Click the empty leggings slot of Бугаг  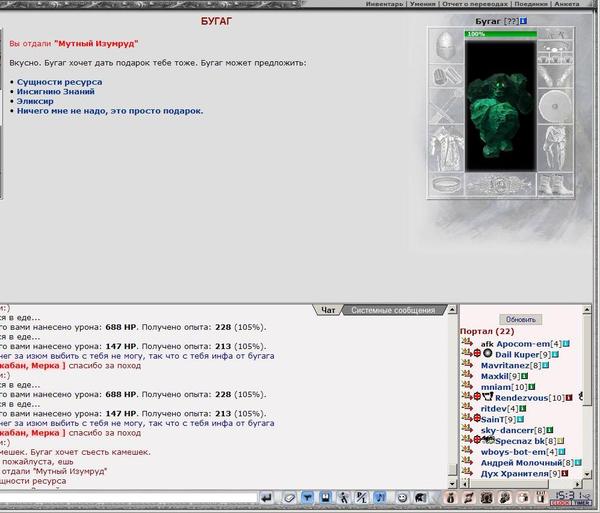click(x=555, y=148)
